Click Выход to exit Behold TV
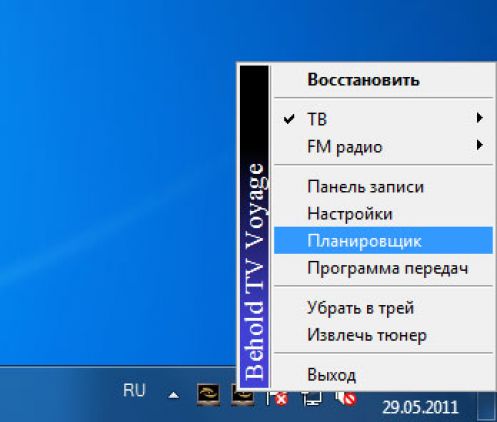The image size is (497, 422). point(383,375)
